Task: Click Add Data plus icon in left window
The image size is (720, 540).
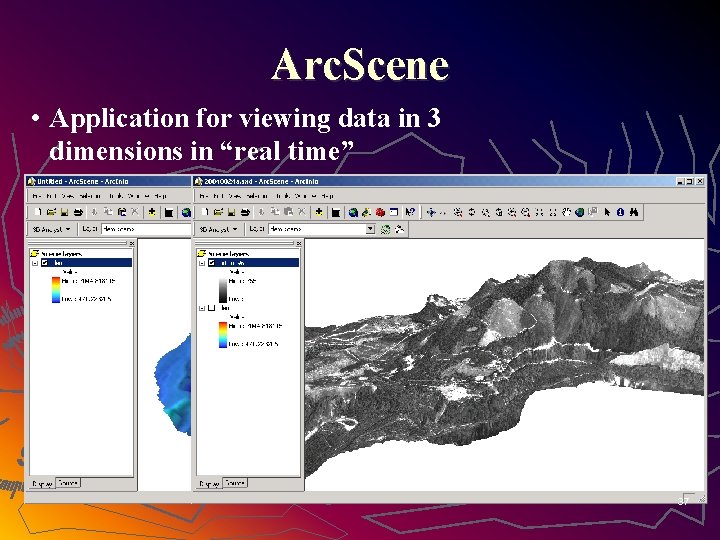Action: 152,212
